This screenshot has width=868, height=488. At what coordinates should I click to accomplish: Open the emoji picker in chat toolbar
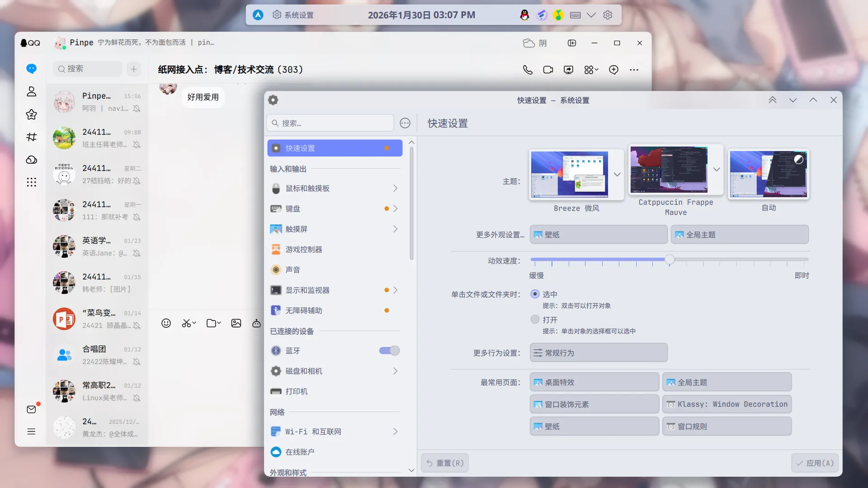tap(166, 323)
